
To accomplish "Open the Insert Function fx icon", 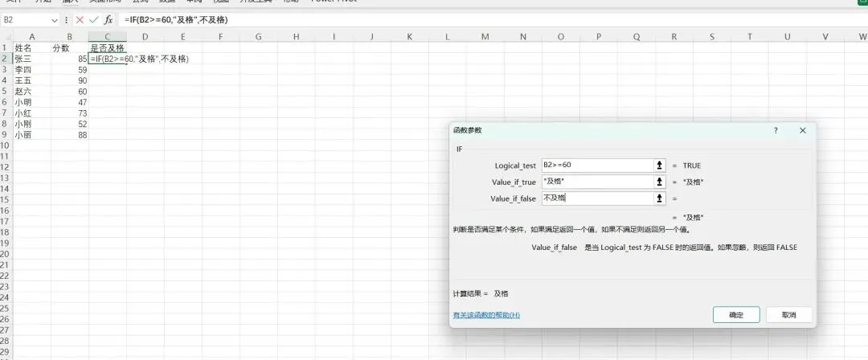I will 108,20.
